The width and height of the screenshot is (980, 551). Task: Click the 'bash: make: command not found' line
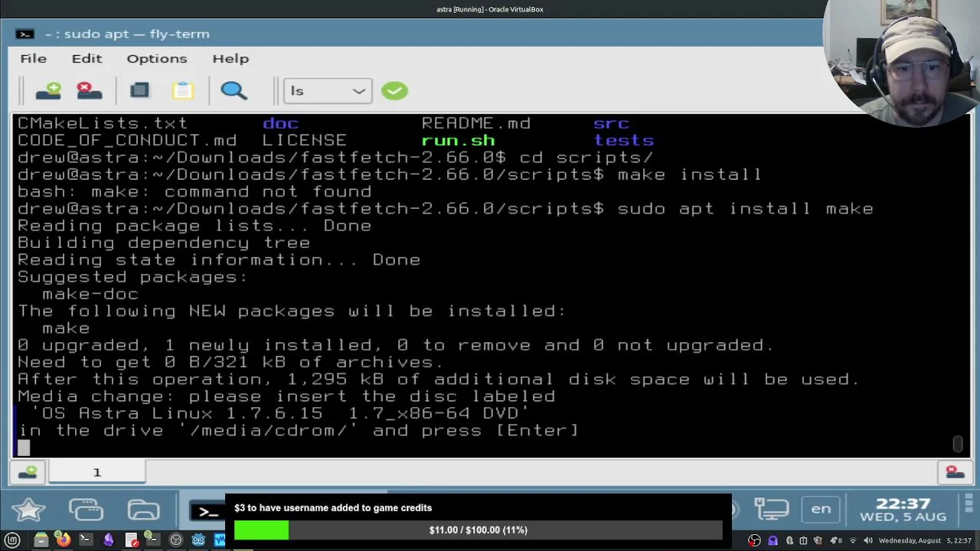coord(194,192)
